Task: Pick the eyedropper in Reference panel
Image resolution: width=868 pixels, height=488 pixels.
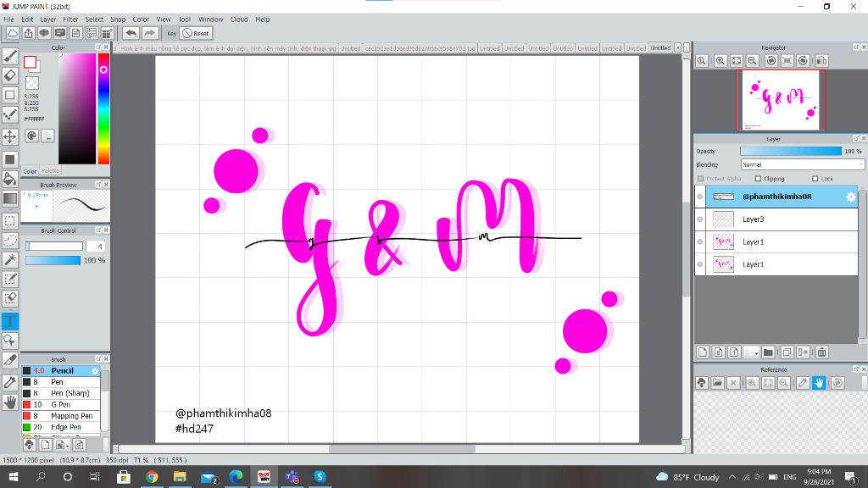Action: point(803,383)
